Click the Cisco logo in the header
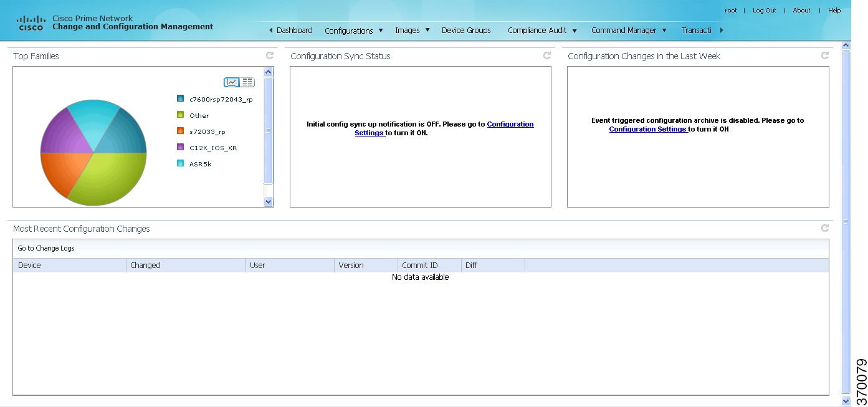This screenshot has height=407, width=868. click(31, 23)
